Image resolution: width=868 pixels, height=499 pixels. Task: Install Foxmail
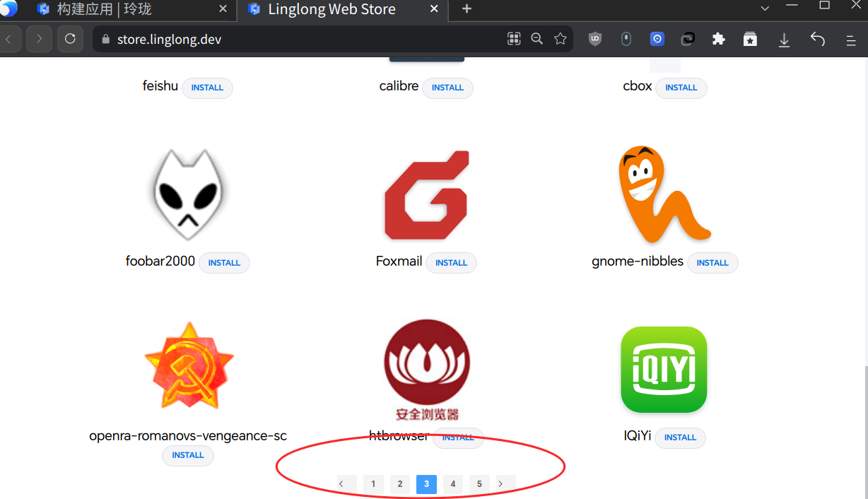tap(451, 263)
